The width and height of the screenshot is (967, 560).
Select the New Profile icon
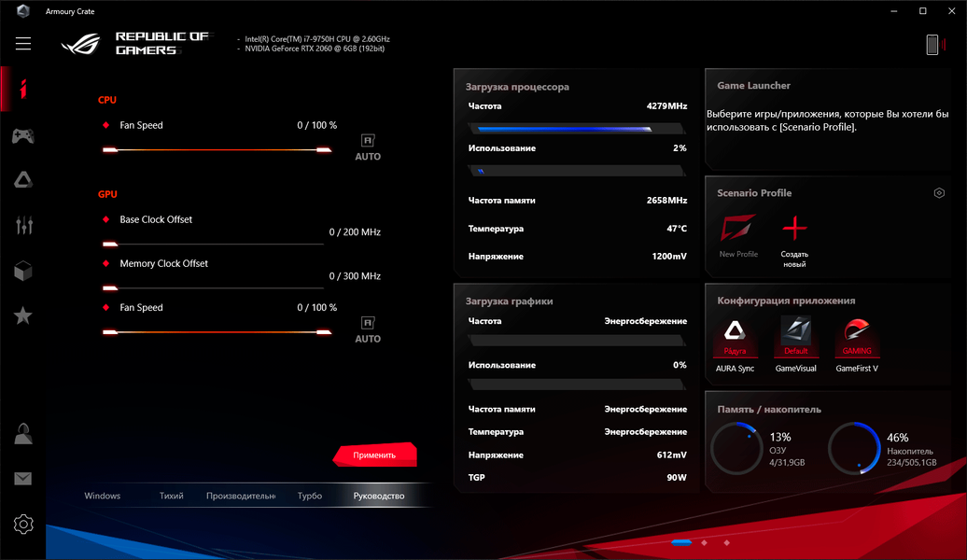coord(738,229)
